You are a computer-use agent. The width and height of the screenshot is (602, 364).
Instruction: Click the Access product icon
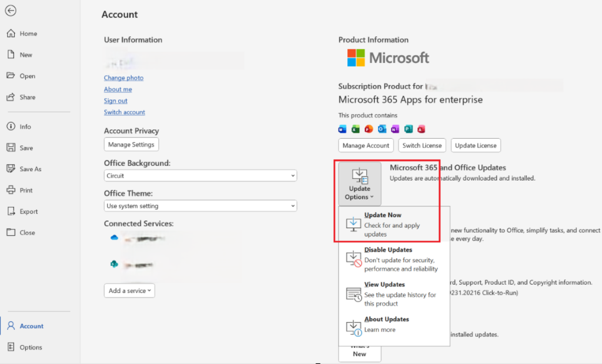(421, 129)
